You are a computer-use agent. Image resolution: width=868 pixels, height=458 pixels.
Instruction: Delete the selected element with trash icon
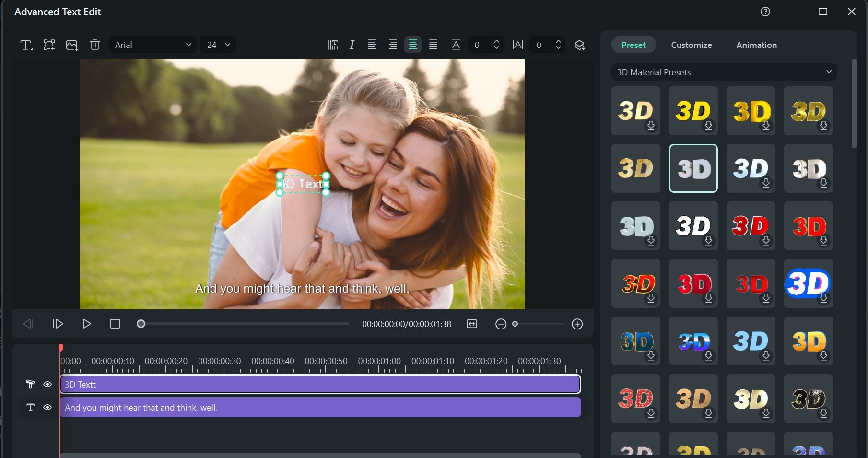pos(95,45)
